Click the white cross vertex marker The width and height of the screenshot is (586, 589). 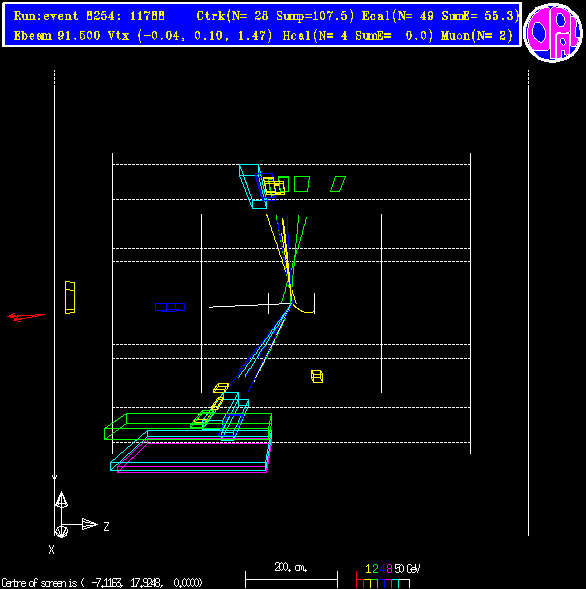268,304
